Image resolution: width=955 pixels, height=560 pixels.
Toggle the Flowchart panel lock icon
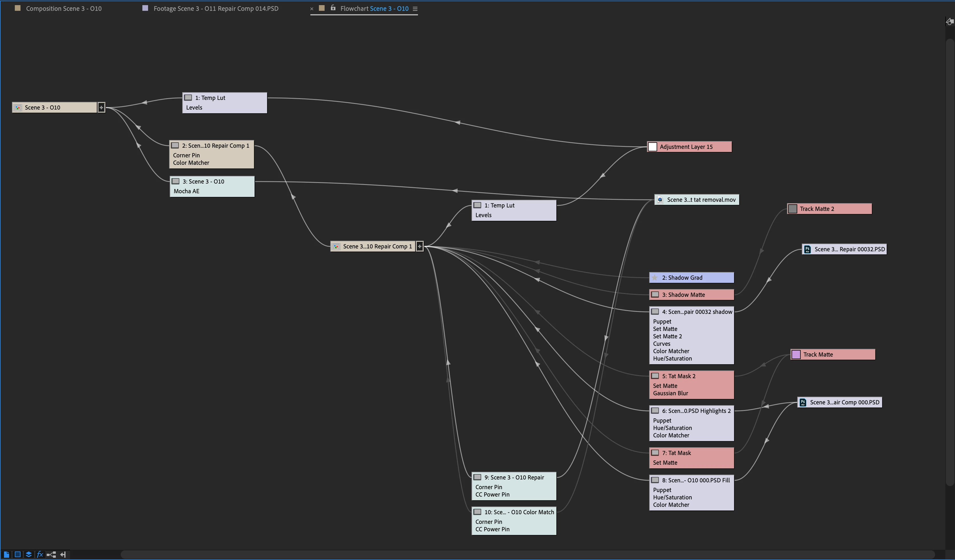[x=333, y=8]
